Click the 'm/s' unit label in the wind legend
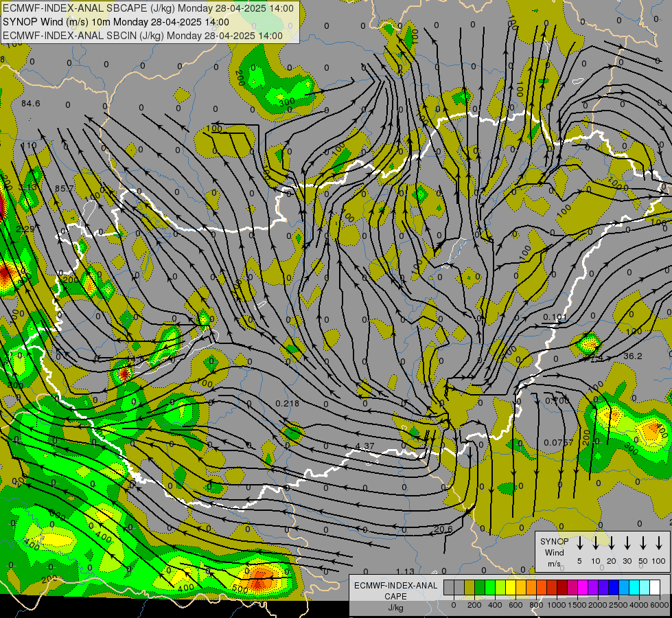The width and height of the screenshot is (672, 618). pos(554,564)
